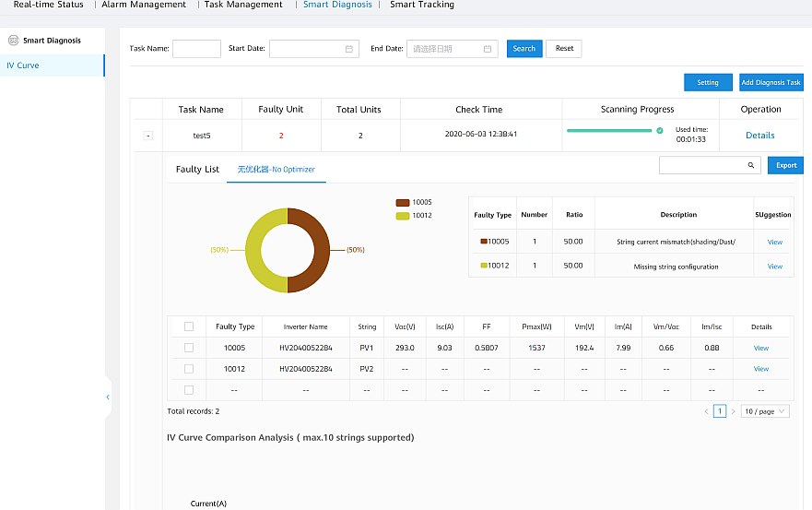
Task: Open the Smart Tracking top menu
Action: tap(421, 5)
